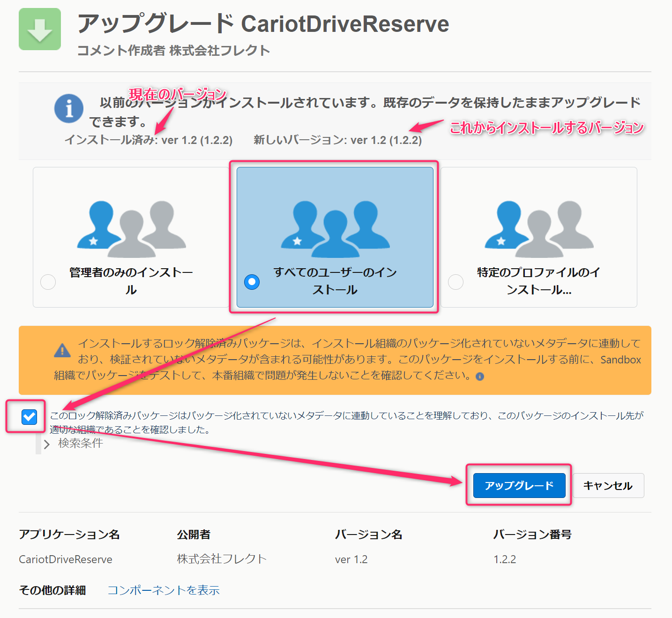Select すべてのユーザーのインストール radio button

click(252, 282)
